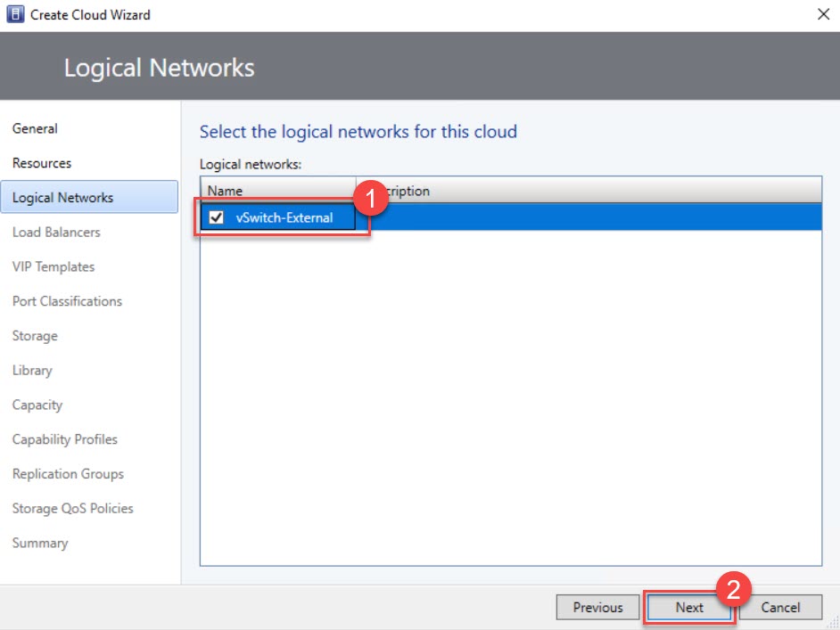
Task: Click Next to continue the wizard
Action: click(x=688, y=607)
